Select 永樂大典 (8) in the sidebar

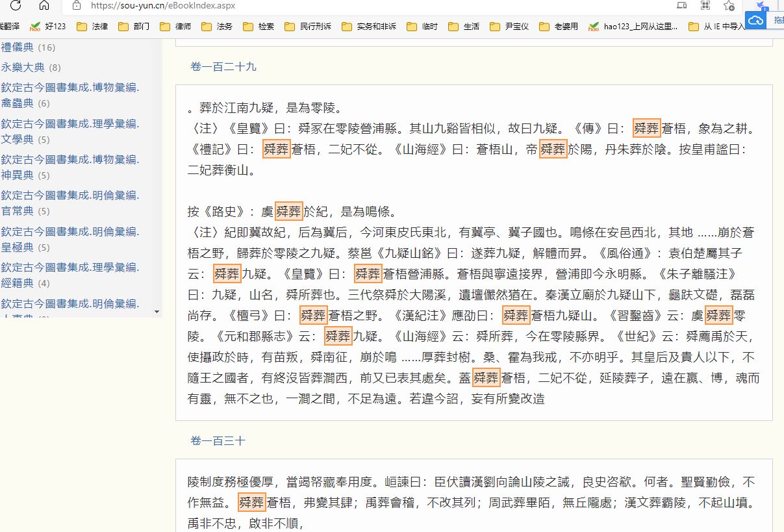pos(31,67)
